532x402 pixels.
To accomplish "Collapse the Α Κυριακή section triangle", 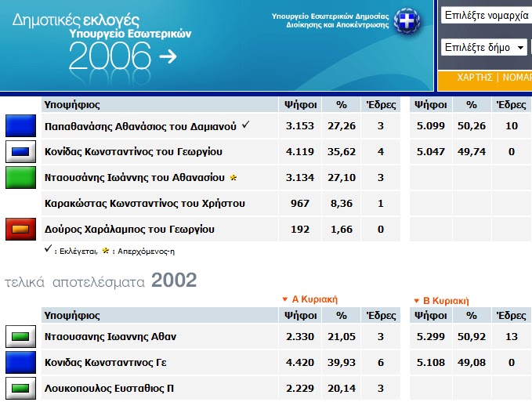I will [x=284, y=299].
